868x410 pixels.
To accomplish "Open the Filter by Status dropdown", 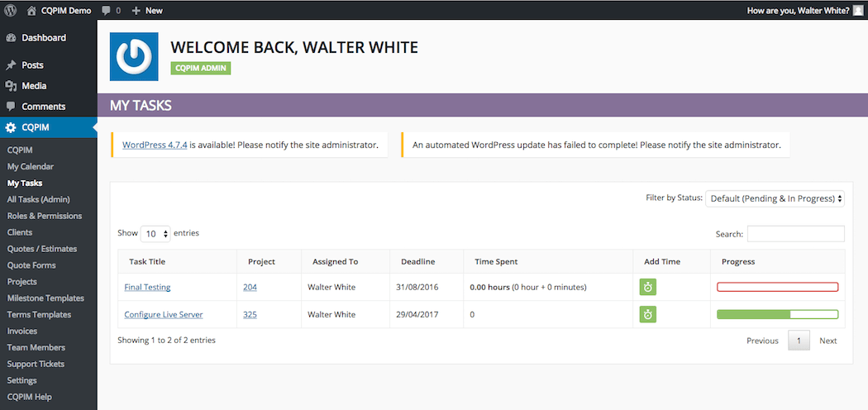I will 775,198.
